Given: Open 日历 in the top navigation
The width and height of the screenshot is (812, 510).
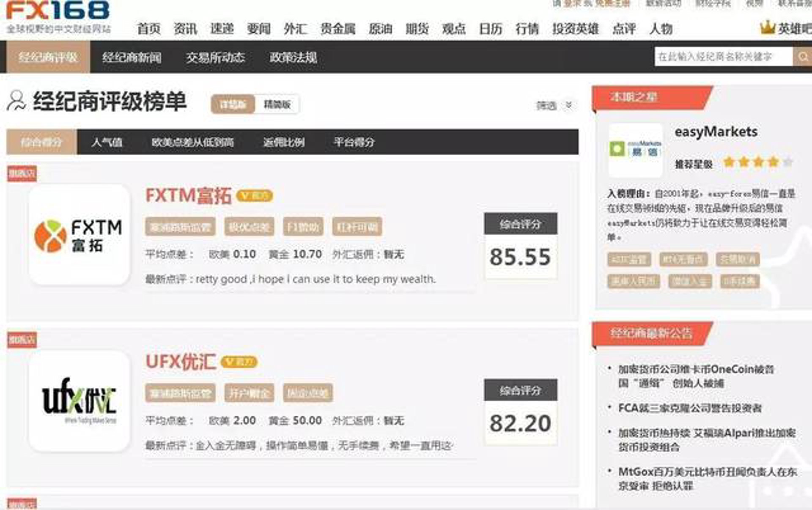Looking at the screenshot, I should coord(491,29).
